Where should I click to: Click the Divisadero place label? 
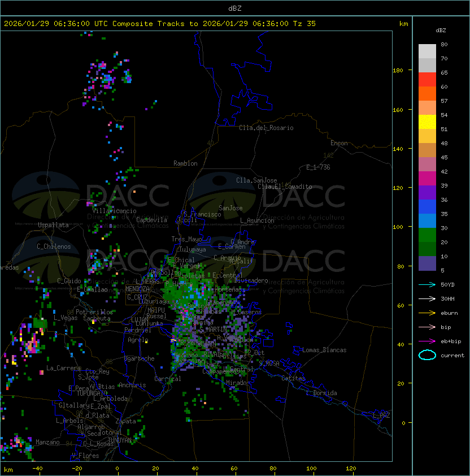(x=251, y=280)
